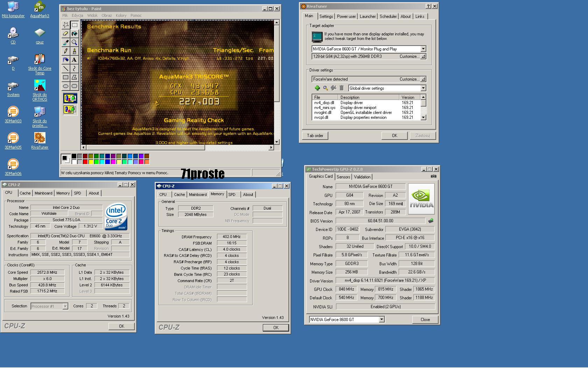The height and width of the screenshot is (368, 588).
Task: Pick the bright red swatch in Paint palette
Action: pos(85,162)
